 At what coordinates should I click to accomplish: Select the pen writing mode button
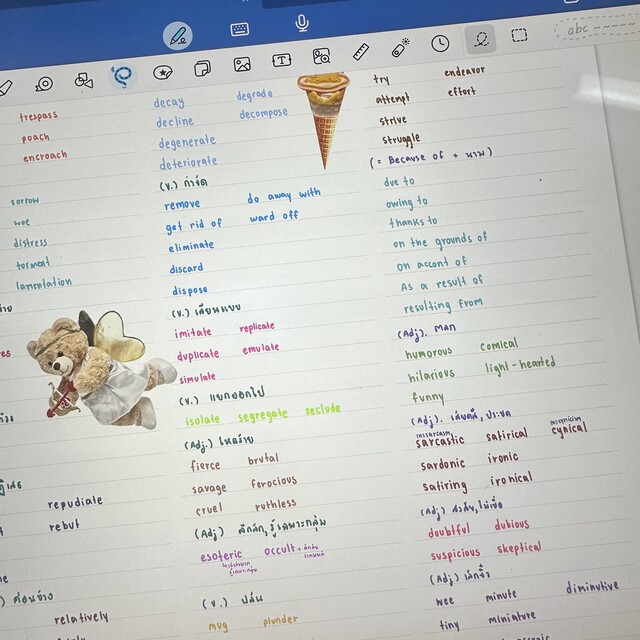point(178,36)
